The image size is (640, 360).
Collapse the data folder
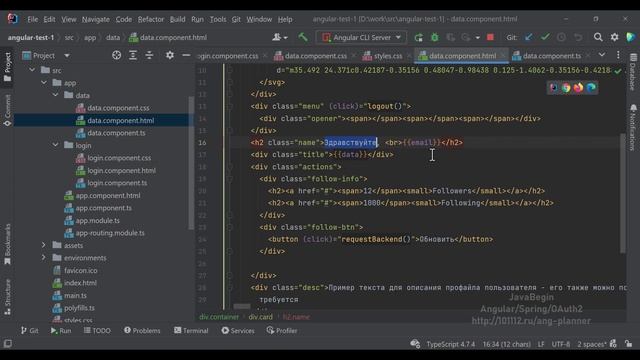point(56,95)
